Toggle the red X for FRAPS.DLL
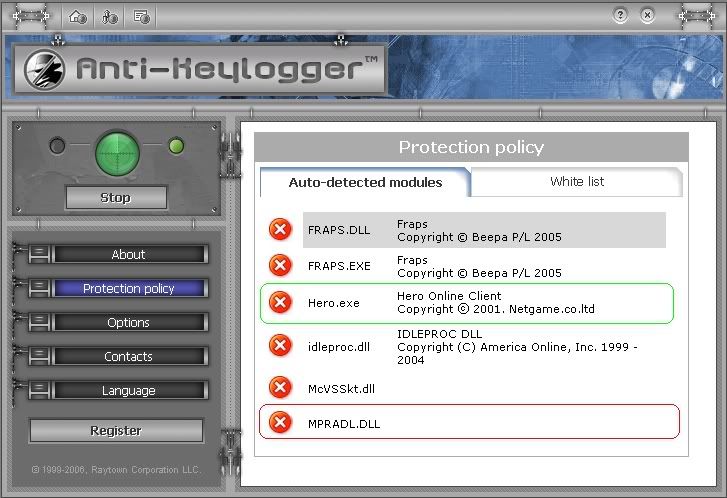Viewport: 727px width, 498px height. 280,230
